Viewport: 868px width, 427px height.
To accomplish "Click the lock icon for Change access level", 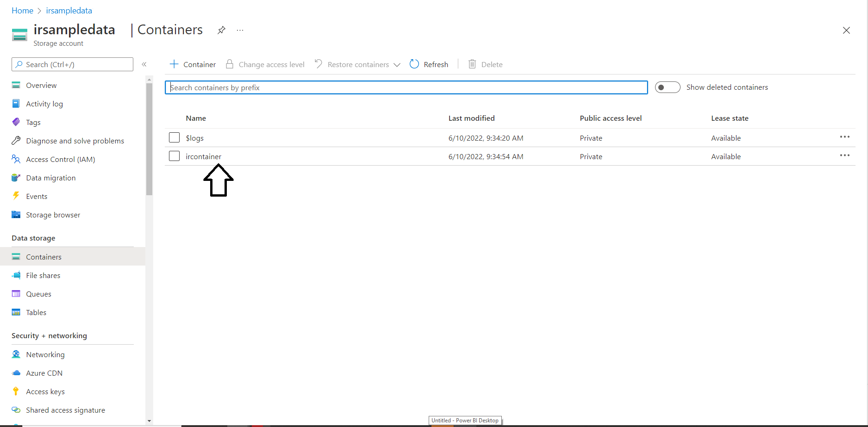I will click(x=229, y=64).
